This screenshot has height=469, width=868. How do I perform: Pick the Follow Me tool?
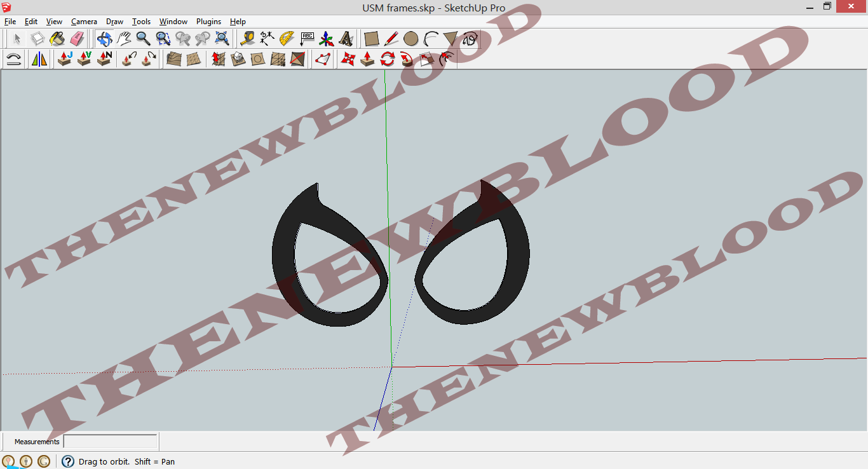407,59
